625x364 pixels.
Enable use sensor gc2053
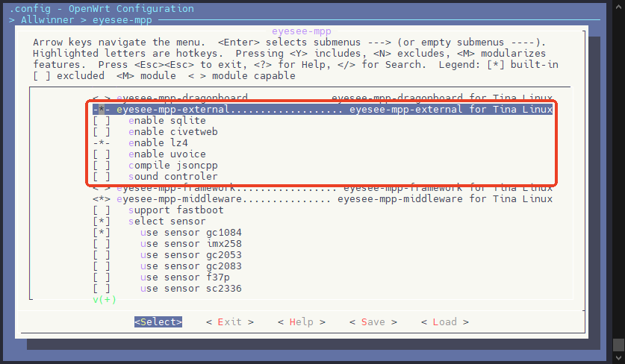click(102, 255)
